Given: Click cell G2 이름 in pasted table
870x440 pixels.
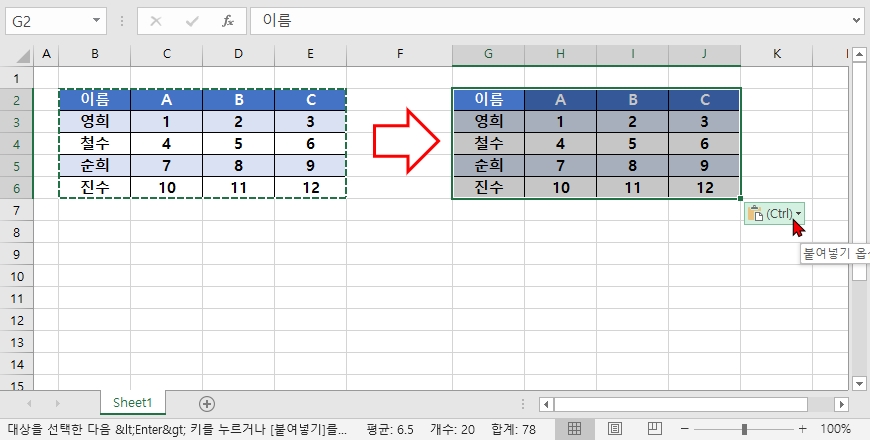Looking at the screenshot, I should coord(488,100).
